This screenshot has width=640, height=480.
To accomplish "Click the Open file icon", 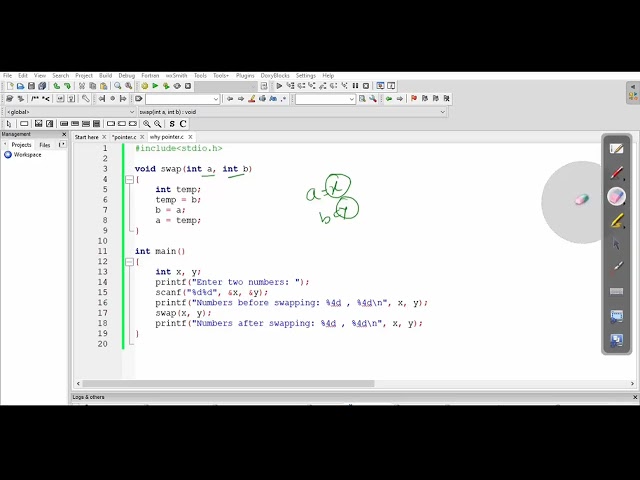I will tap(20, 86).
